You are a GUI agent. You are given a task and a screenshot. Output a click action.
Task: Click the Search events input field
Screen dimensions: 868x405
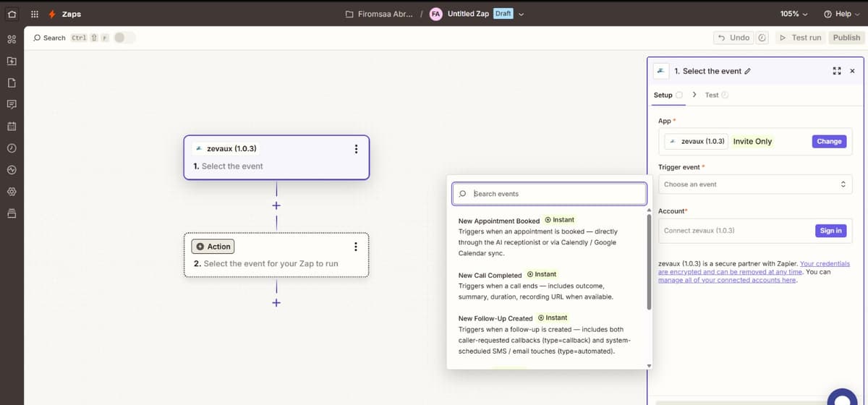(x=549, y=194)
